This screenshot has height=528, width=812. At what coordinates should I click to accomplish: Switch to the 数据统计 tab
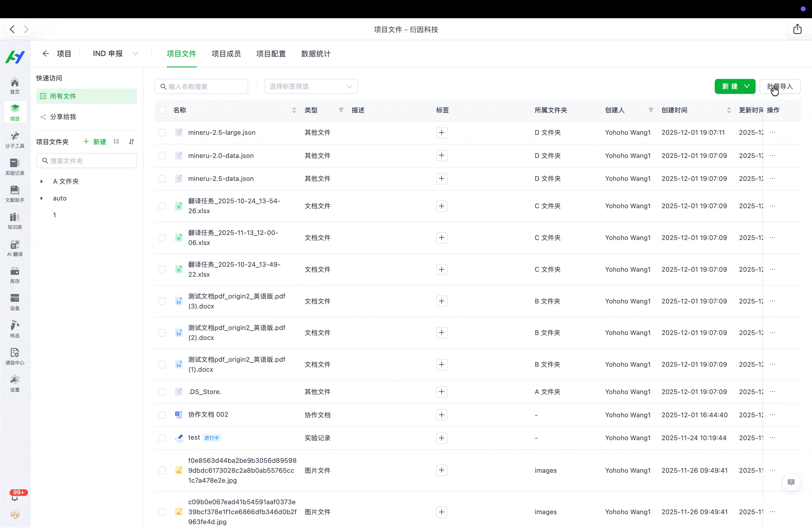316,54
